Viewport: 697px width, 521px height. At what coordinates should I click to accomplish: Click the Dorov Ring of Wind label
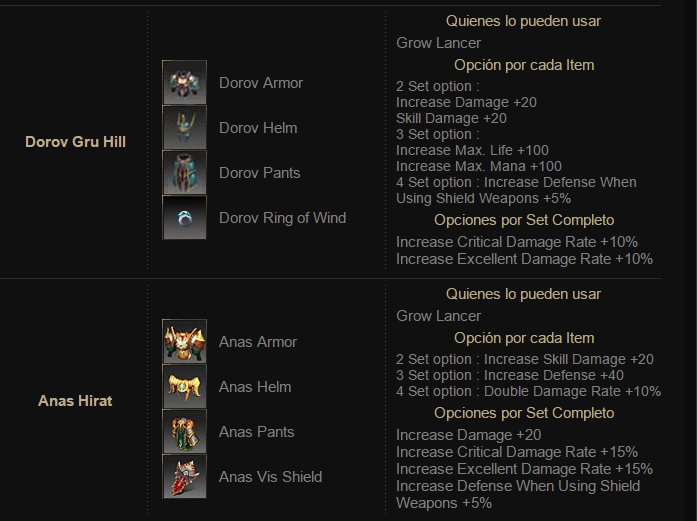[283, 218]
